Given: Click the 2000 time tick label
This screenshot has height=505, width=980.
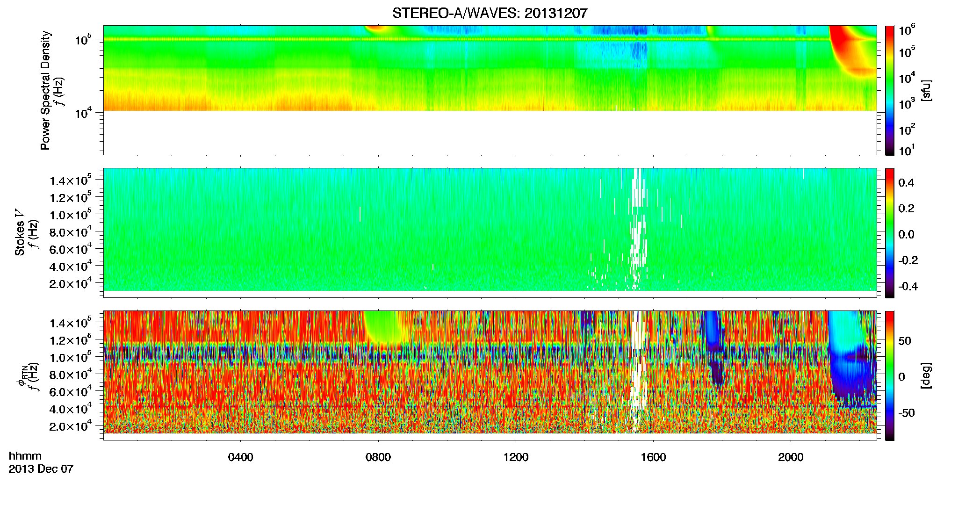Looking at the screenshot, I should 791,457.
